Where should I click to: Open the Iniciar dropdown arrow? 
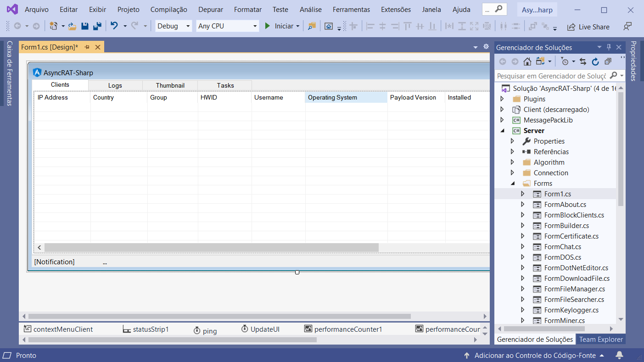[298, 26]
